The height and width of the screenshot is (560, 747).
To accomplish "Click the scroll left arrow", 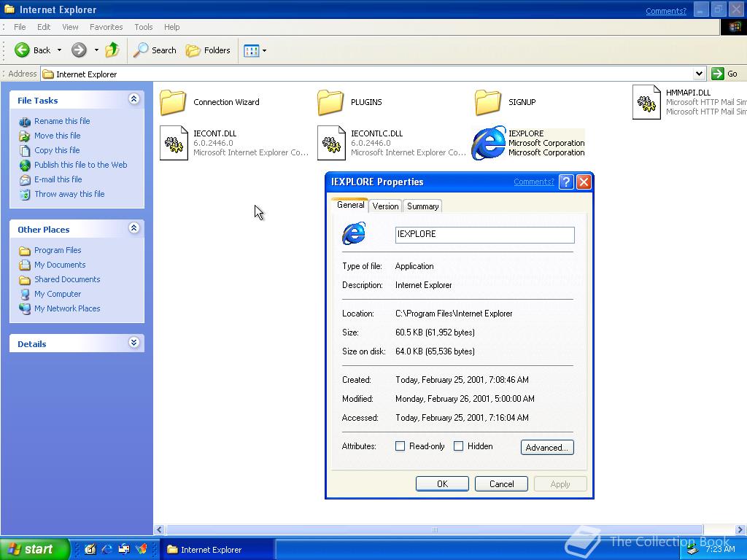I will click(160, 529).
